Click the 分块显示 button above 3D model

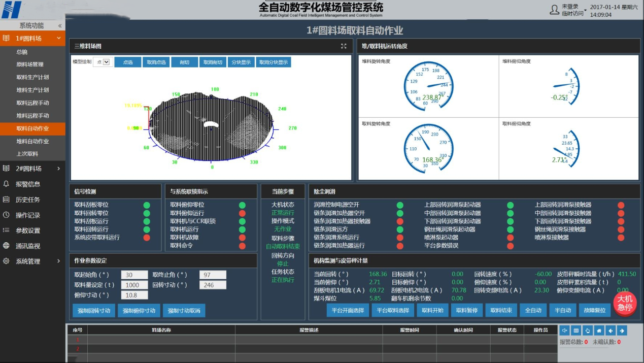(x=242, y=62)
